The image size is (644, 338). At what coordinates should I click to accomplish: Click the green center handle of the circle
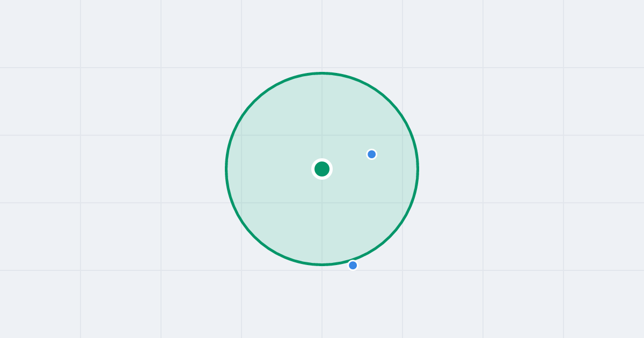pyautogui.click(x=322, y=169)
